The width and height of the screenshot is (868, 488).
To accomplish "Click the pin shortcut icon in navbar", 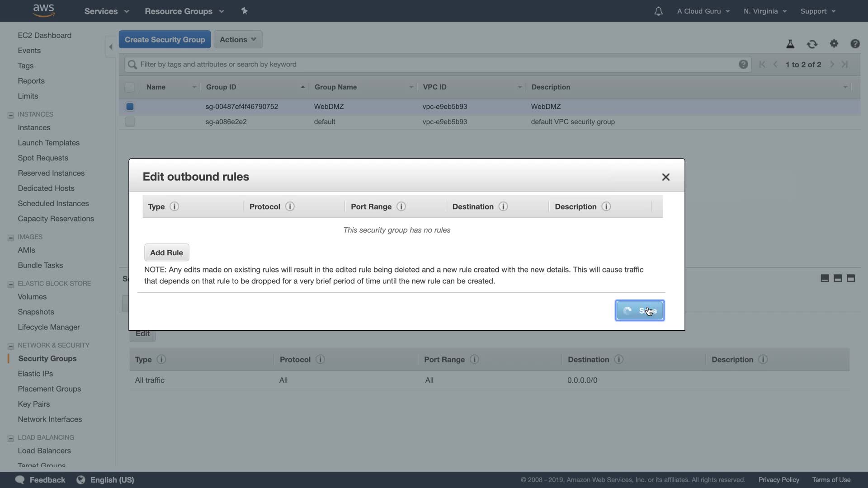I will [245, 11].
